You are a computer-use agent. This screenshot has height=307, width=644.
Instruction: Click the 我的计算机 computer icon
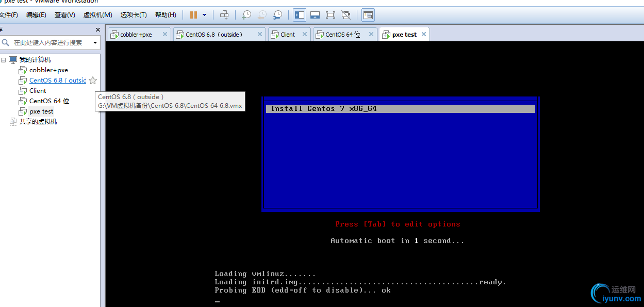click(x=13, y=60)
